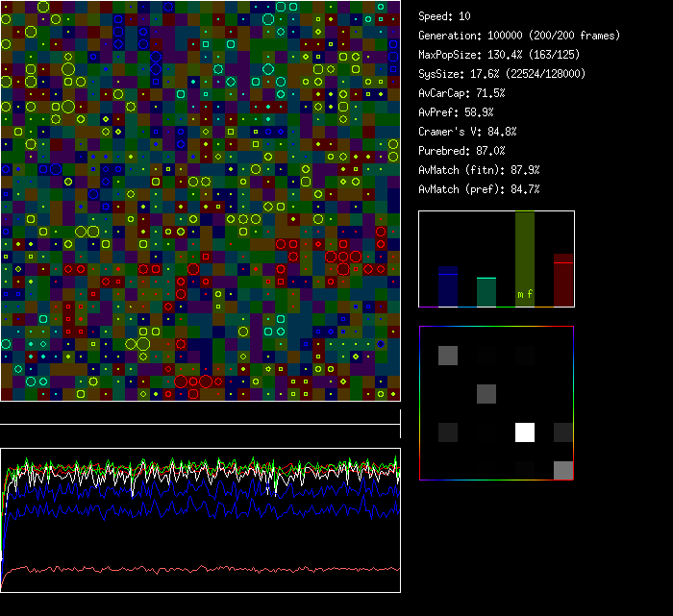Click the bottom-right gray cell of the matrix
673x616 pixels.
[x=563, y=470]
